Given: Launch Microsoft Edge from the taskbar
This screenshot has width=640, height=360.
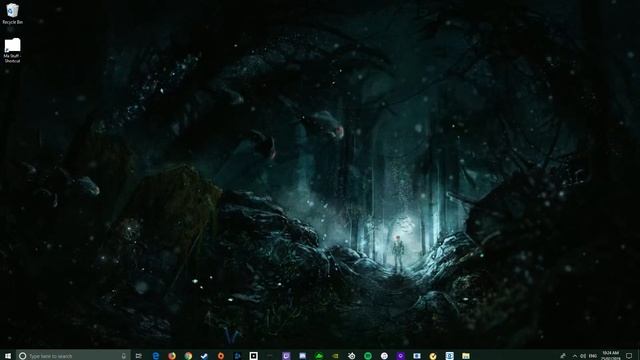Looking at the screenshot, I should (x=156, y=356).
